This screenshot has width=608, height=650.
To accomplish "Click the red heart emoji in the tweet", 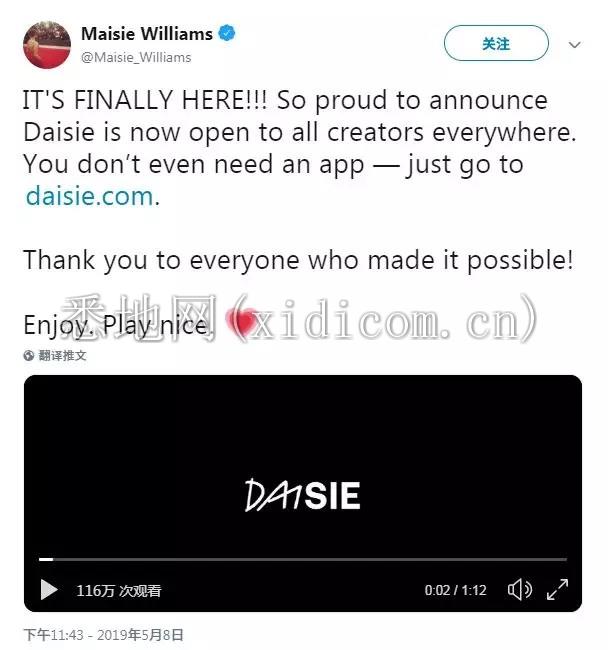I will pos(242,323).
